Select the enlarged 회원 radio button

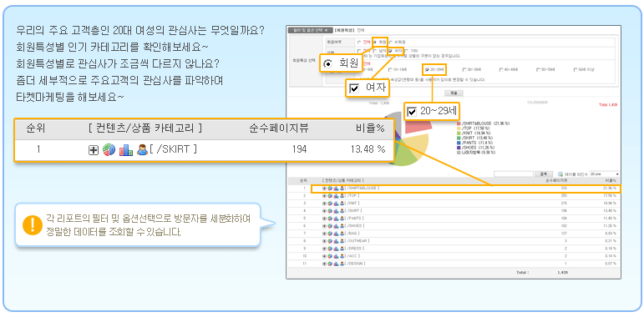(x=328, y=64)
